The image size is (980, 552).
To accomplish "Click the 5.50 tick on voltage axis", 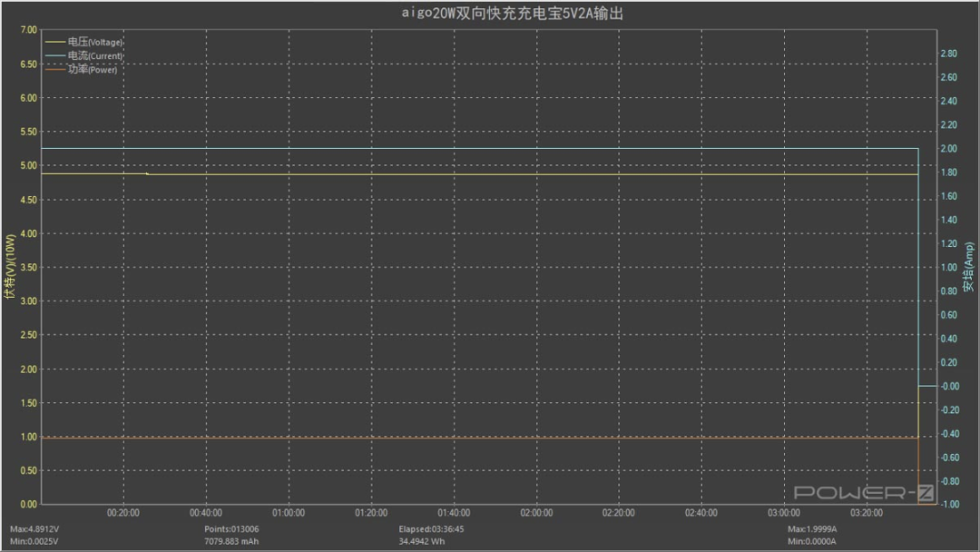I will pyautogui.click(x=29, y=132).
